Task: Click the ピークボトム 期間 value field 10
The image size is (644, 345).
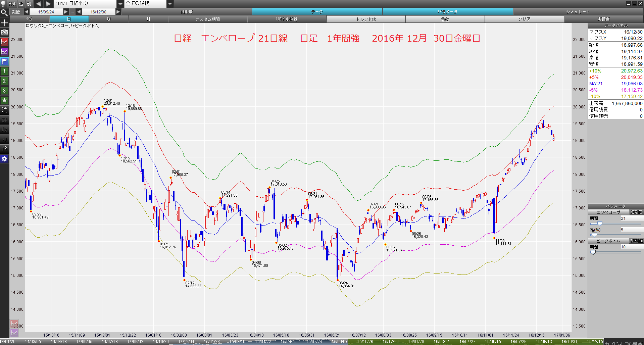Action: [632, 247]
